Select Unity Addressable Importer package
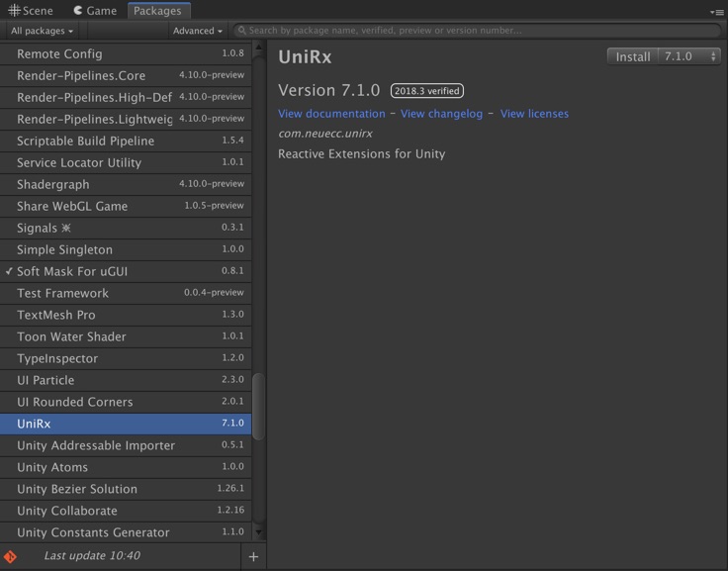 126,445
